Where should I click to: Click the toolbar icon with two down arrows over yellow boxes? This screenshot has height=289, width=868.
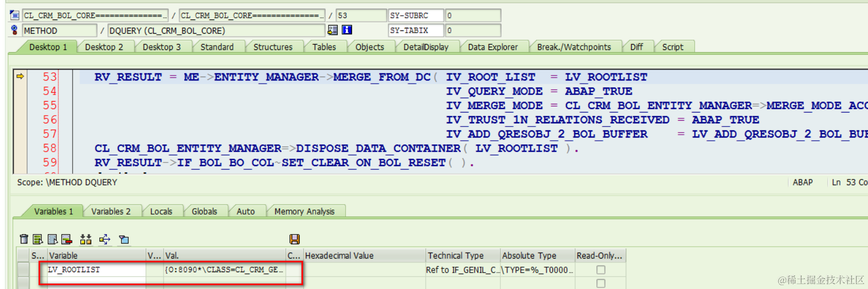86,239
